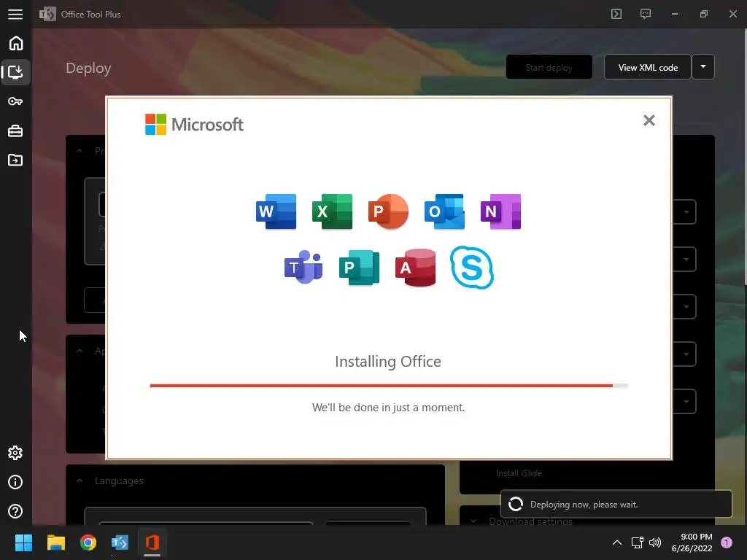Screen dimensions: 747x560
Task: Go to Home in the sidebar
Action: tap(16, 43)
